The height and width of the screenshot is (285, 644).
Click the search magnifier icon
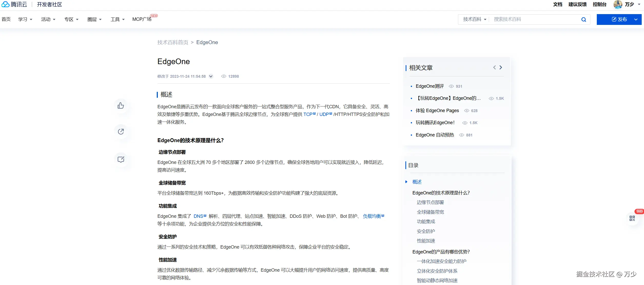tap(584, 19)
